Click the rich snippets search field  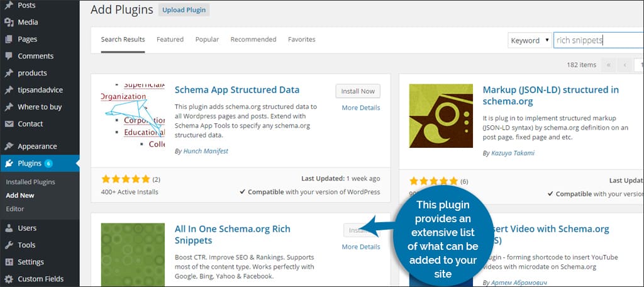[599, 40]
